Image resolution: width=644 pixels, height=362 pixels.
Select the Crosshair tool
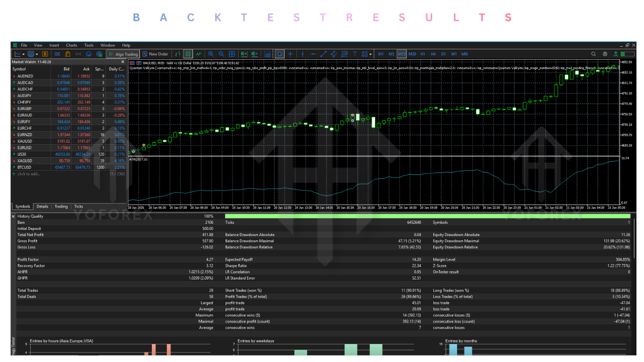tap(290, 54)
